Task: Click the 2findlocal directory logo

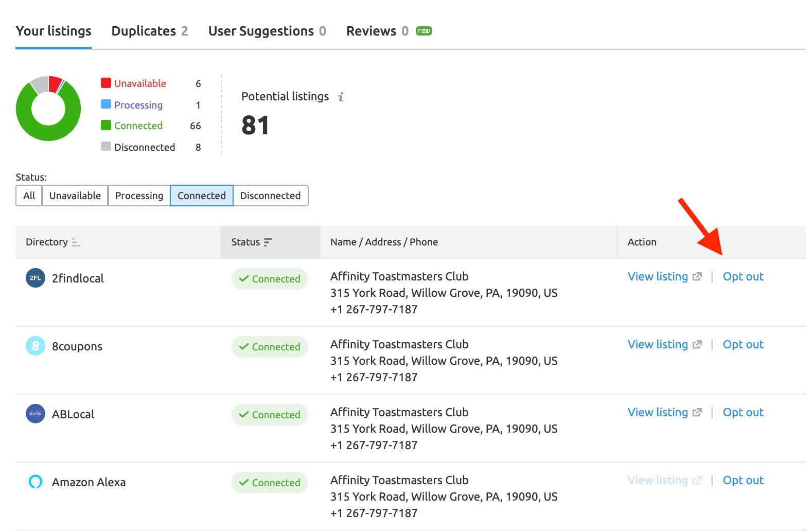Action: tap(36, 278)
